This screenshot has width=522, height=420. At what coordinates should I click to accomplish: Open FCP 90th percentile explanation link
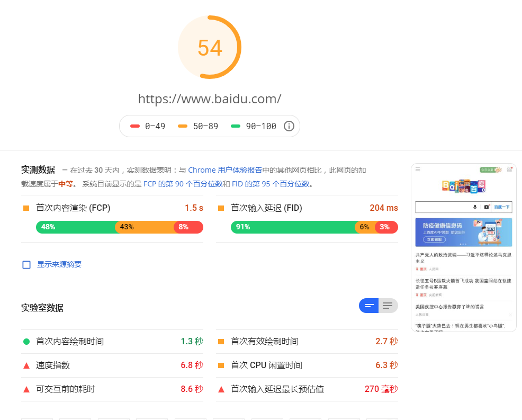point(183,184)
